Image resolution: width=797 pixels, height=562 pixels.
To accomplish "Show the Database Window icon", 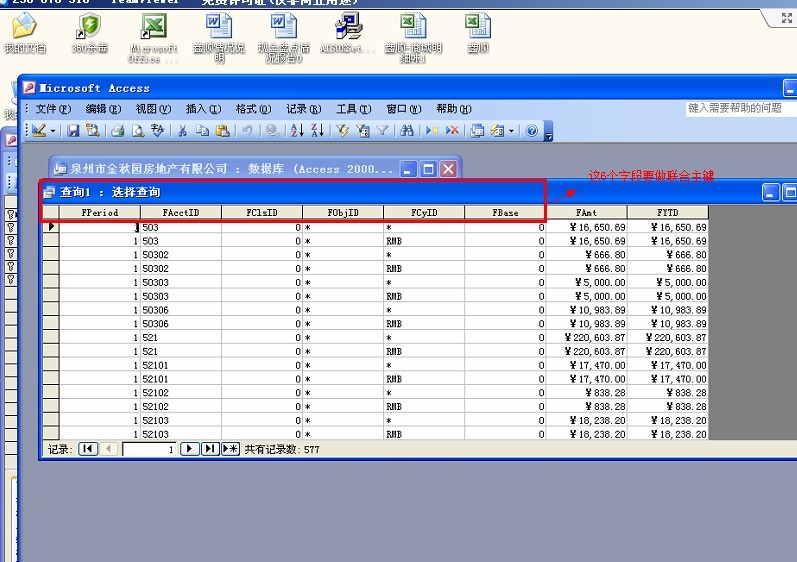I will coord(477,131).
